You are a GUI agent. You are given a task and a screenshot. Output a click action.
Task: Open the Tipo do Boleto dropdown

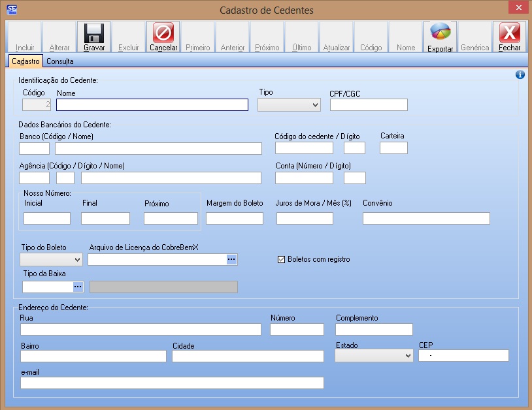point(51,259)
